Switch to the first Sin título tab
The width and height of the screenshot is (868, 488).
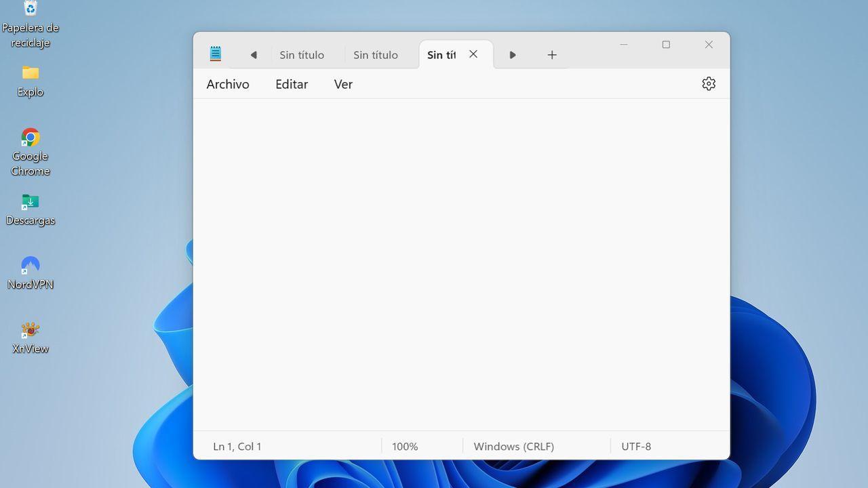(x=302, y=55)
